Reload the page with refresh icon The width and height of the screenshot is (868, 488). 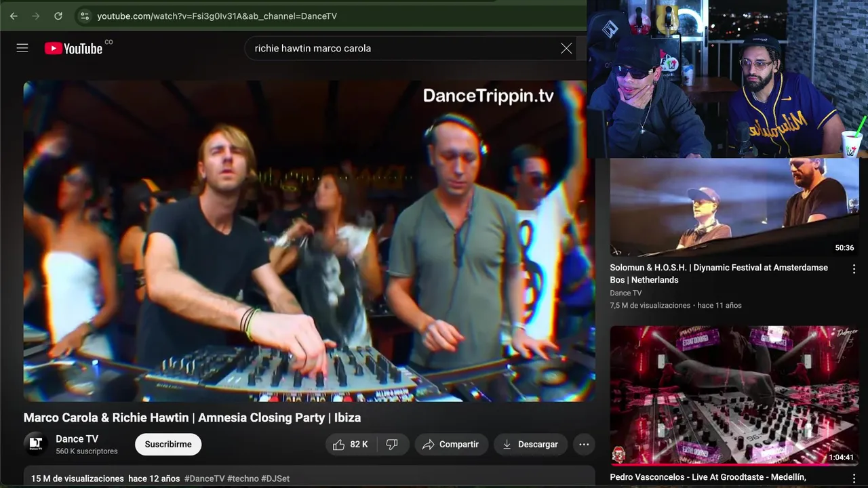[x=58, y=16]
